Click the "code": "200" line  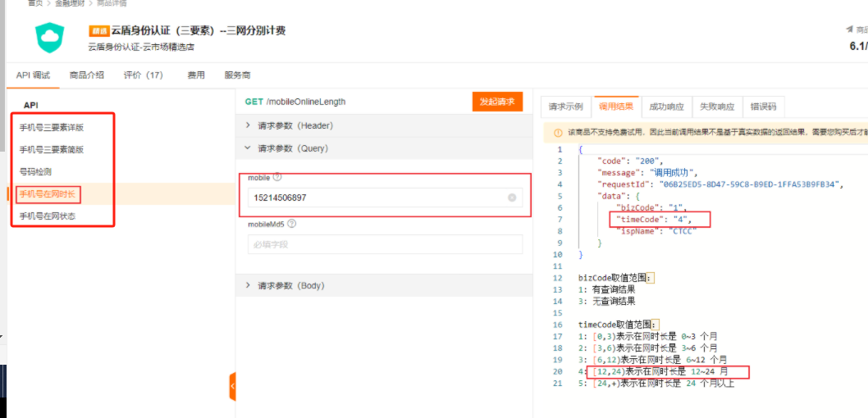pos(630,161)
